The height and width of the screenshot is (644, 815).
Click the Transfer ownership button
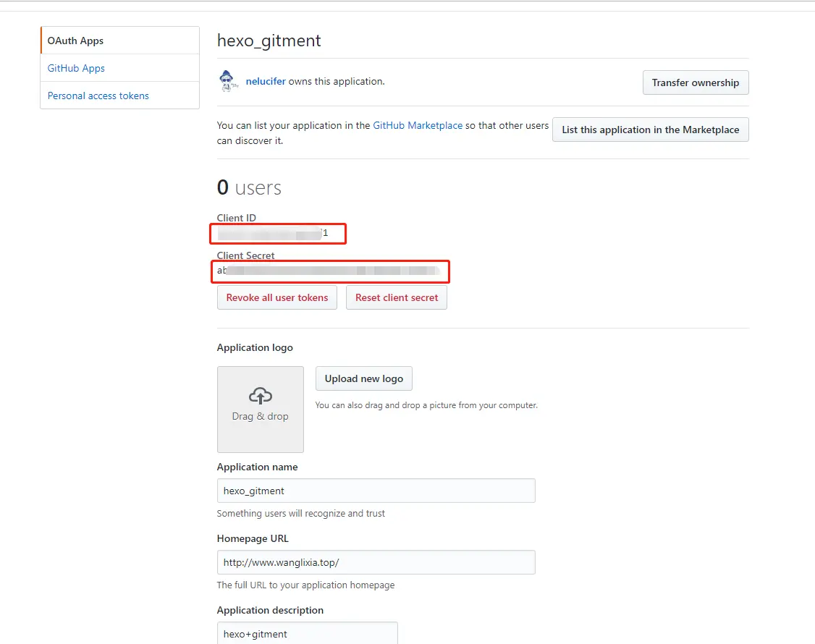click(x=696, y=82)
